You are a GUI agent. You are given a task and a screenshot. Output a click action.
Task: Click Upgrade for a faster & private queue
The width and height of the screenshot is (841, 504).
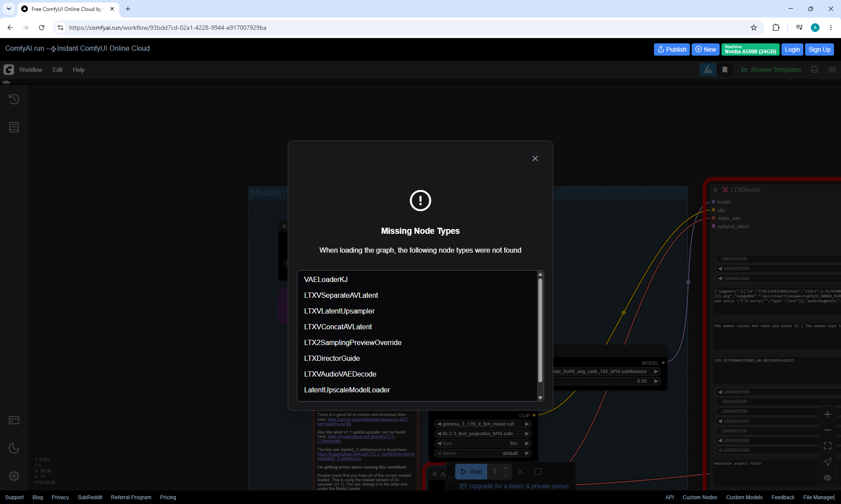pyautogui.click(x=514, y=486)
